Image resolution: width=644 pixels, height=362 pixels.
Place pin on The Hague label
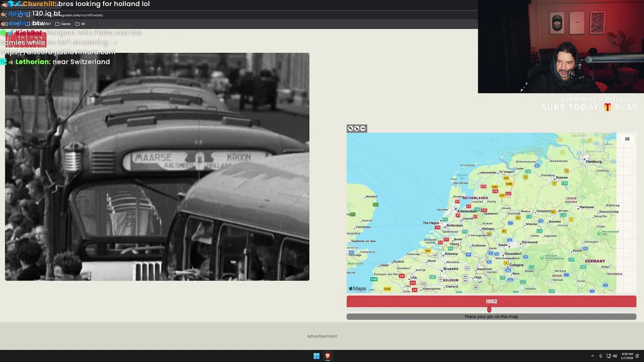[431, 223]
